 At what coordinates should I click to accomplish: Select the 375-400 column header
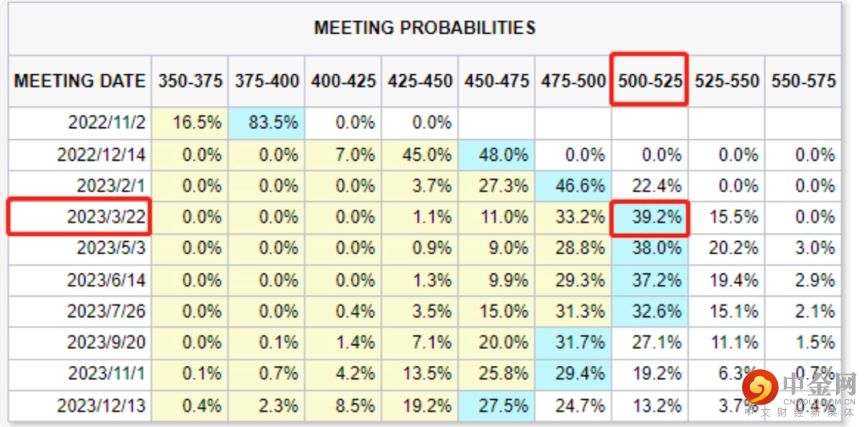(267, 80)
